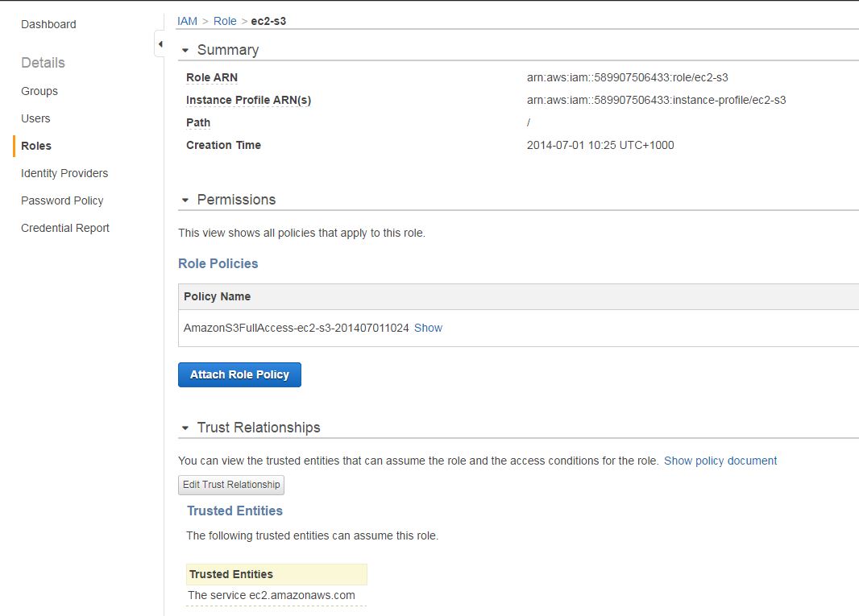Viewport: 859px width, 616px height.
Task: Click the Policy Name column header
Action: tap(218, 296)
